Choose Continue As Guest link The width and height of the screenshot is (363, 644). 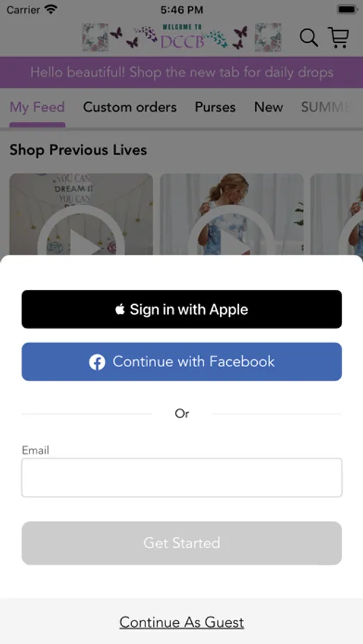pos(182,623)
